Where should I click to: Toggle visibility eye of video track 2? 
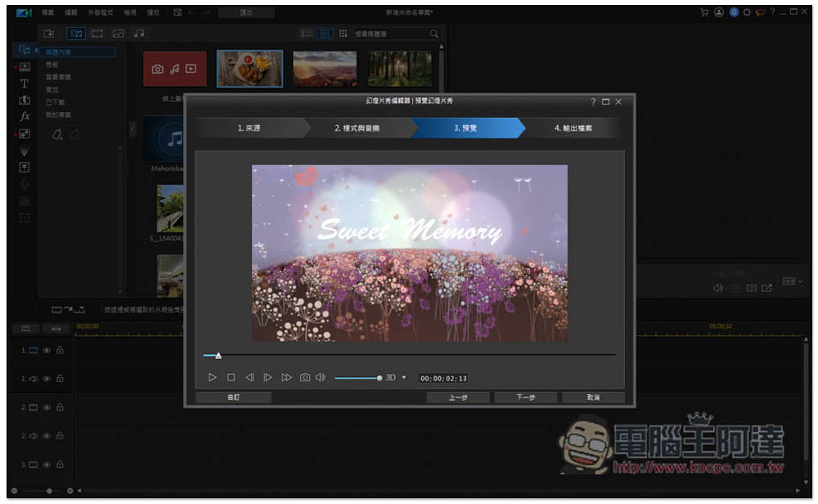[47, 407]
